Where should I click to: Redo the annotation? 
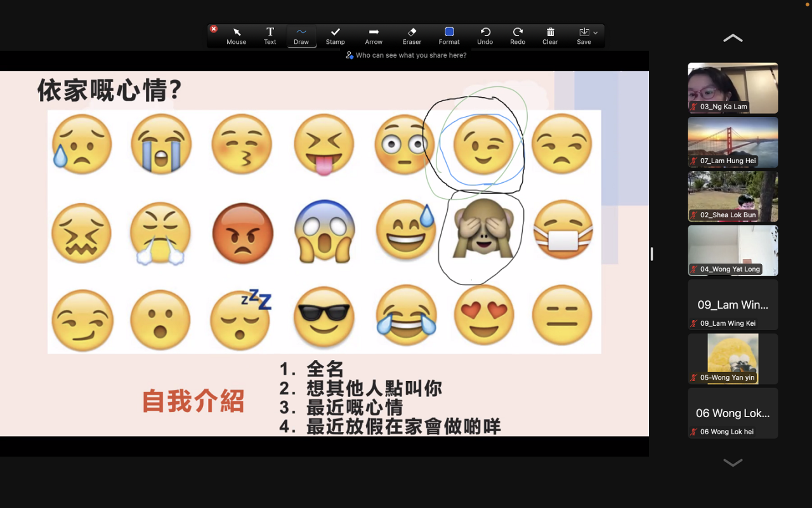(518, 36)
